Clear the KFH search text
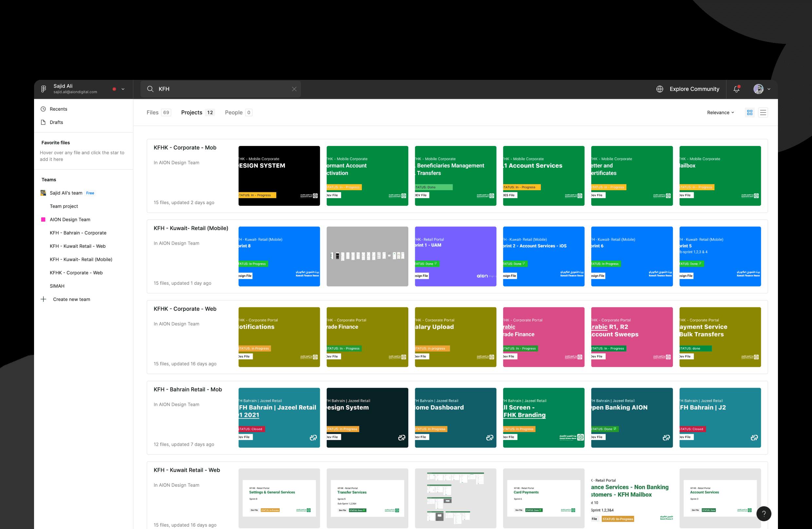 pyautogui.click(x=294, y=89)
